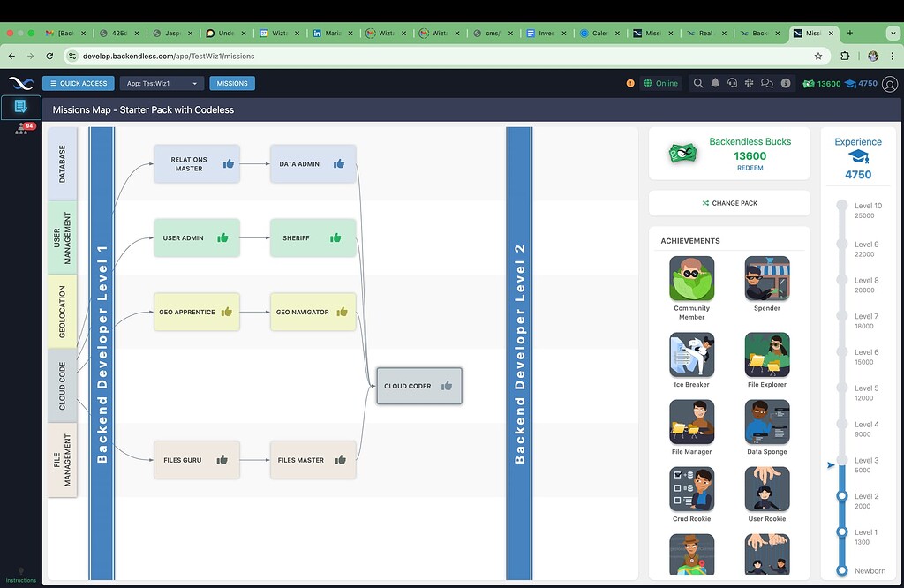Click the headset support icon
Viewport: 904px width, 588px height.
[x=732, y=84]
